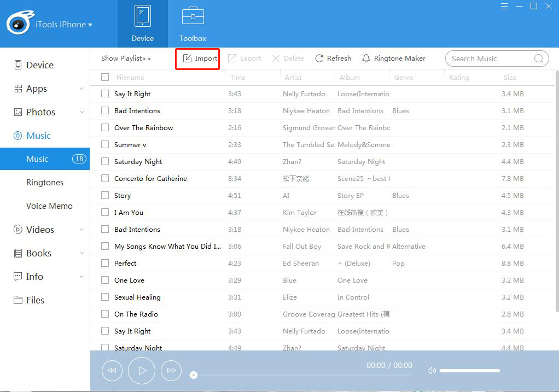Click the Apps grid icon
Image resolution: width=559 pixels, height=392 pixels.
[x=18, y=89]
